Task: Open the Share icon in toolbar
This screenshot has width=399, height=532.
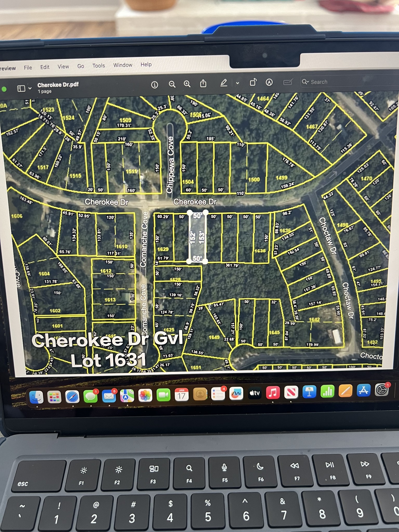Action: click(203, 84)
